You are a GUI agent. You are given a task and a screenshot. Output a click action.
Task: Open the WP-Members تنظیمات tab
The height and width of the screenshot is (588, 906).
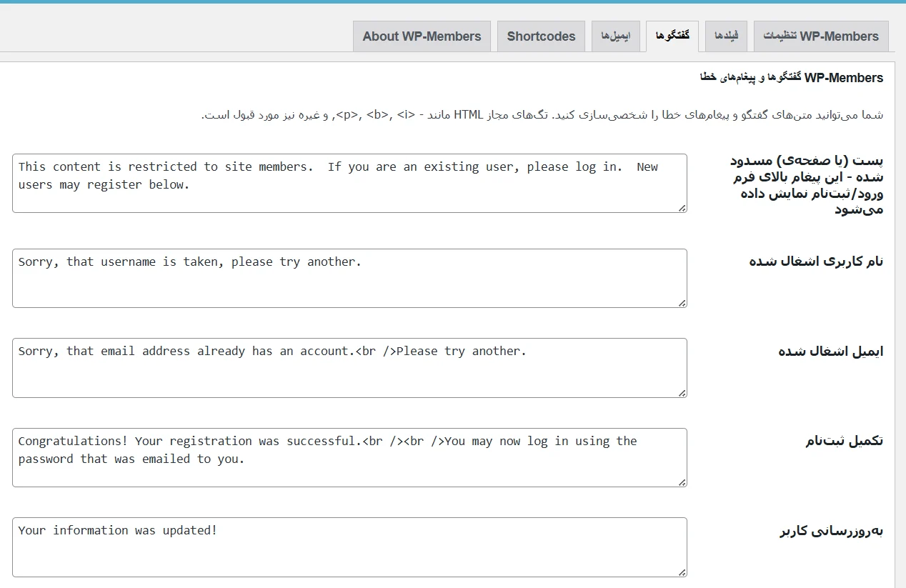(820, 35)
